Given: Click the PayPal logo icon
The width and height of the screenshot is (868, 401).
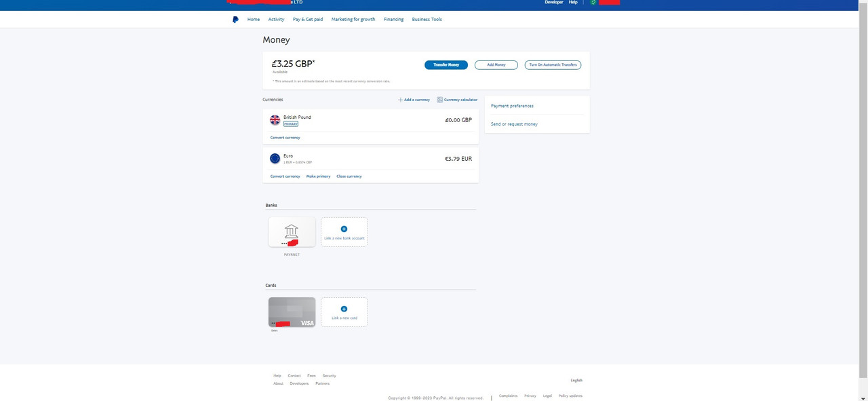Looking at the screenshot, I should (x=235, y=20).
